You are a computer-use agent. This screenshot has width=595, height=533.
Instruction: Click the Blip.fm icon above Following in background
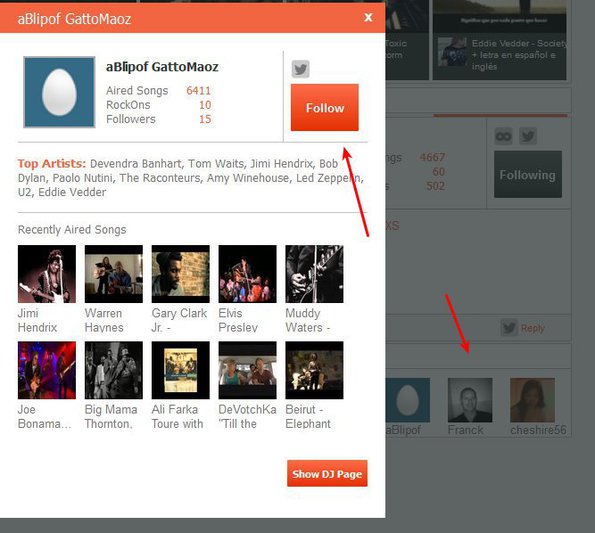tap(504, 136)
